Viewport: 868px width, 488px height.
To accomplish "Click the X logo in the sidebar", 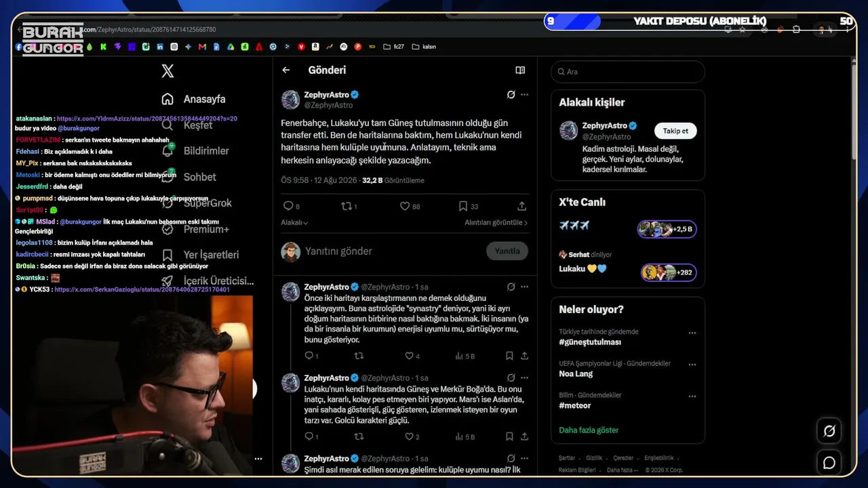I will click(167, 70).
